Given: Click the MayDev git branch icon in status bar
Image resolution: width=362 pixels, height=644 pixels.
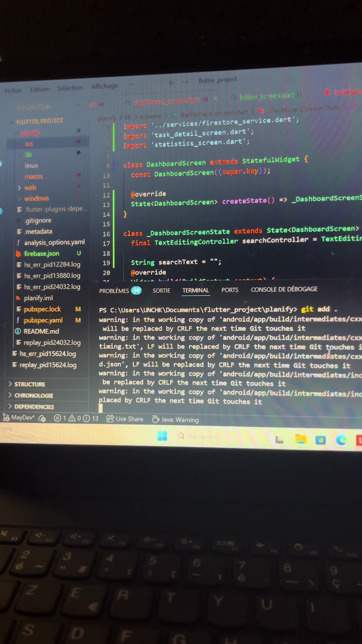Looking at the screenshot, I should coord(6,417).
